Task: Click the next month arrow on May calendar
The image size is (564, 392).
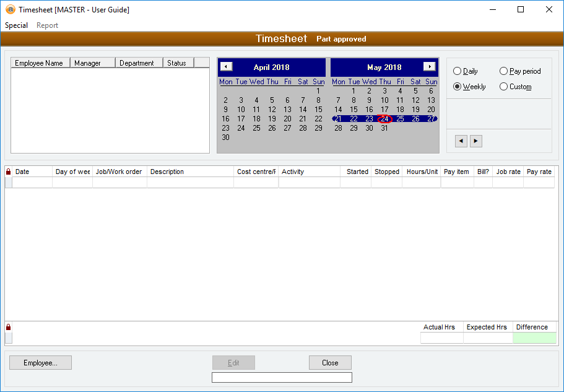Action: pyautogui.click(x=429, y=67)
